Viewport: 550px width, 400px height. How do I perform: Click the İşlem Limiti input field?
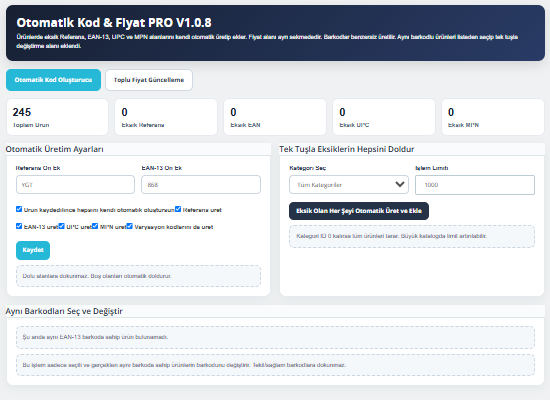[475, 185]
